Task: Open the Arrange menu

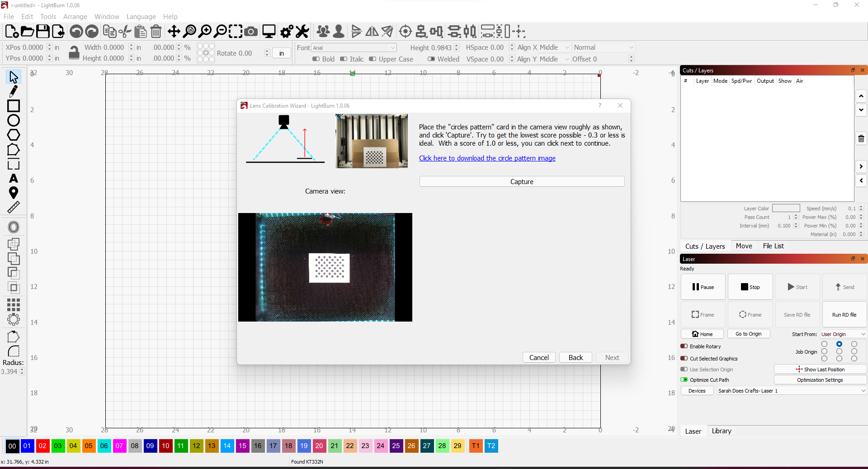Action: click(75, 17)
